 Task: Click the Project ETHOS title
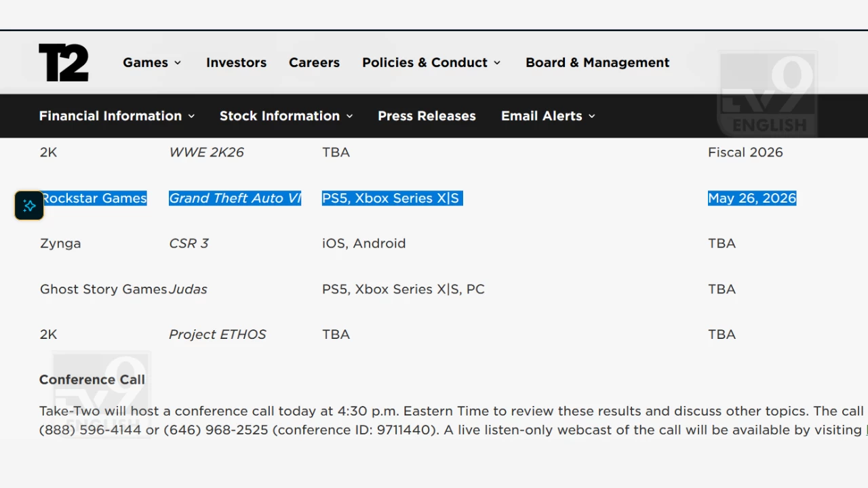coord(217,334)
